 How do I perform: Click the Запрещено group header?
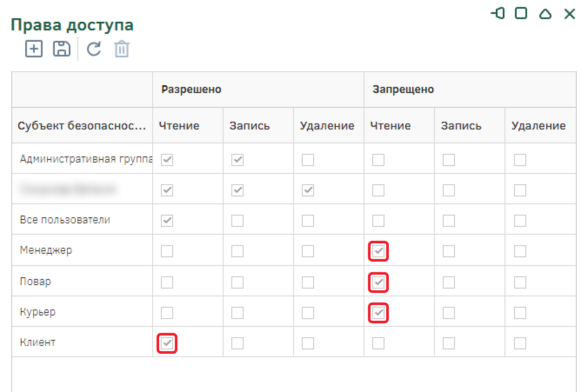point(403,90)
